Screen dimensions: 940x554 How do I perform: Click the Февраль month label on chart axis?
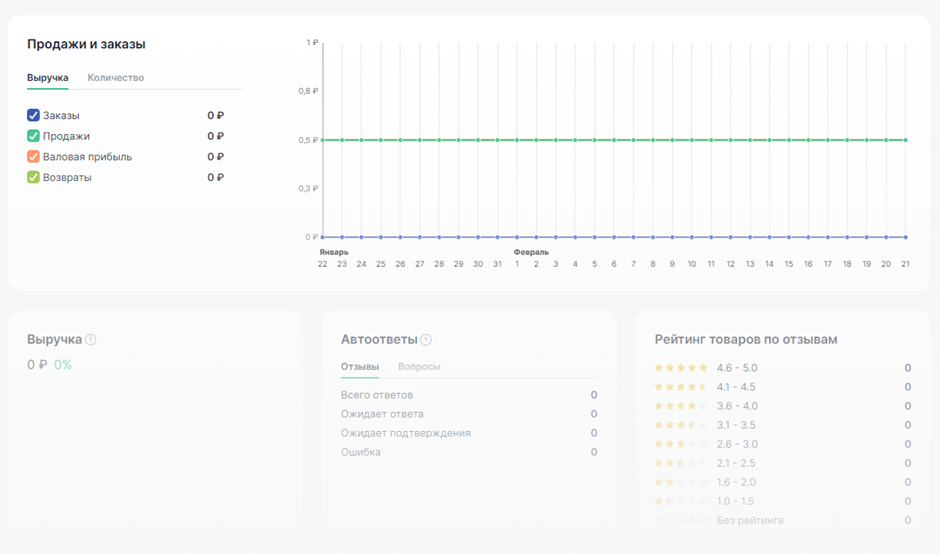(531, 252)
